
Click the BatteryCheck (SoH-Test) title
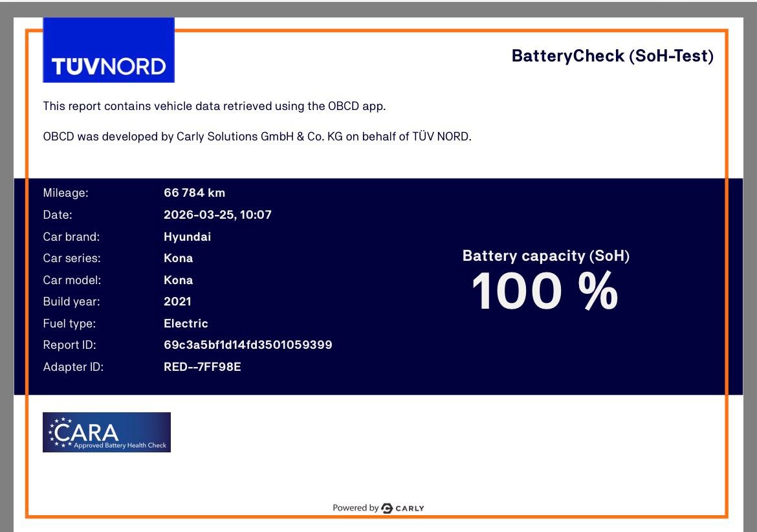612,56
